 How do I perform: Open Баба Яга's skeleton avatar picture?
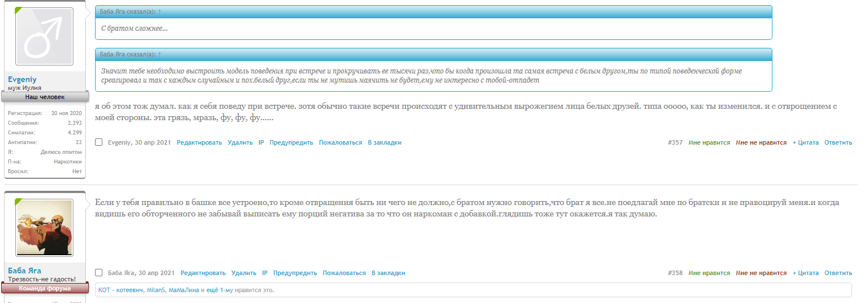click(x=44, y=228)
